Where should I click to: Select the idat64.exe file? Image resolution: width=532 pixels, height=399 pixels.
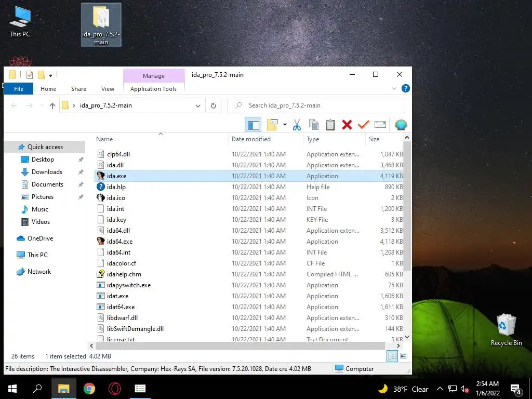[x=121, y=307]
